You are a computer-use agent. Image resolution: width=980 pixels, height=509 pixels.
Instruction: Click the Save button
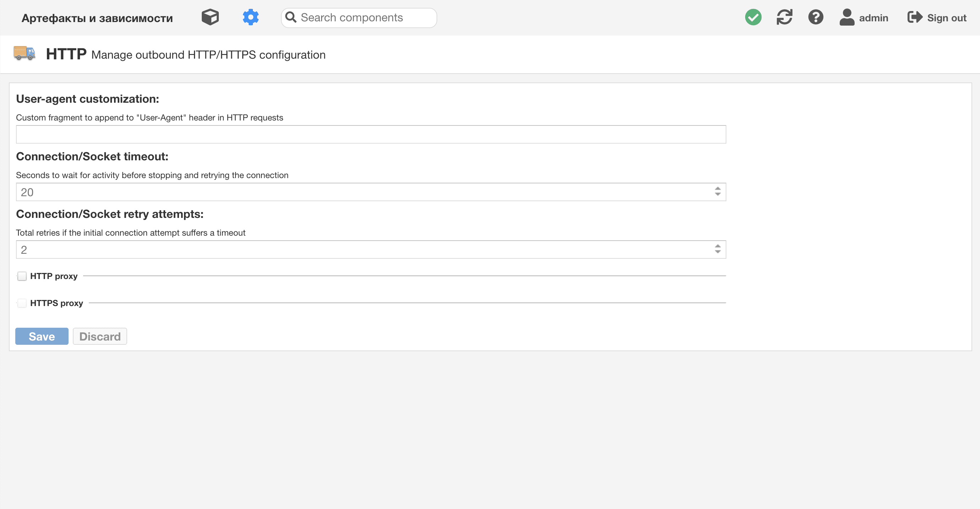pyautogui.click(x=42, y=336)
